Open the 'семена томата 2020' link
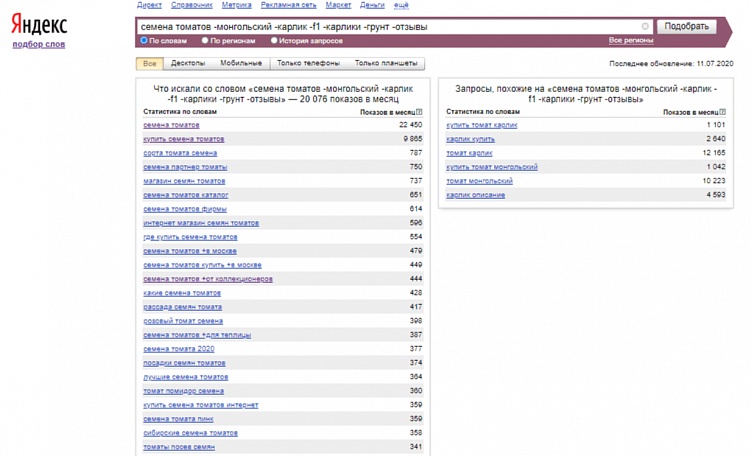 click(x=179, y=349)
